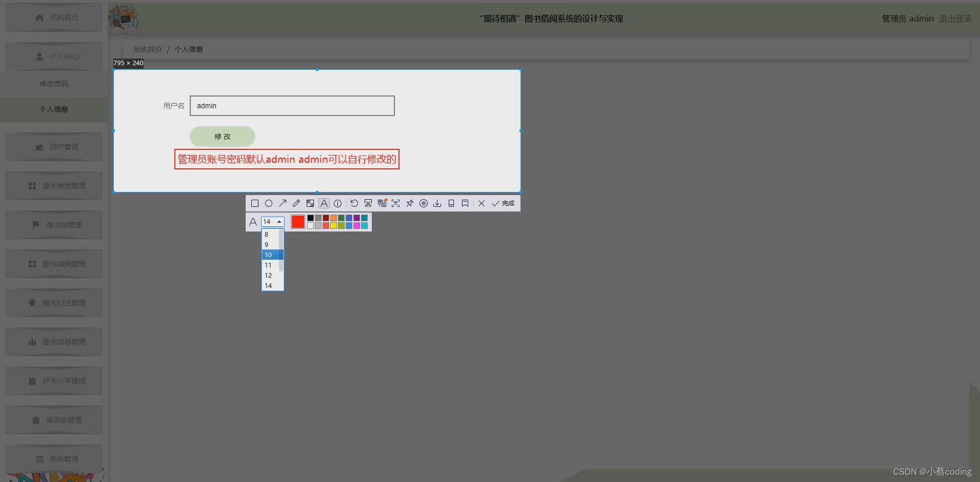Send the screenshot to phone icon
The width and height of the screenshot is (980, 482).
pos(451,203)
